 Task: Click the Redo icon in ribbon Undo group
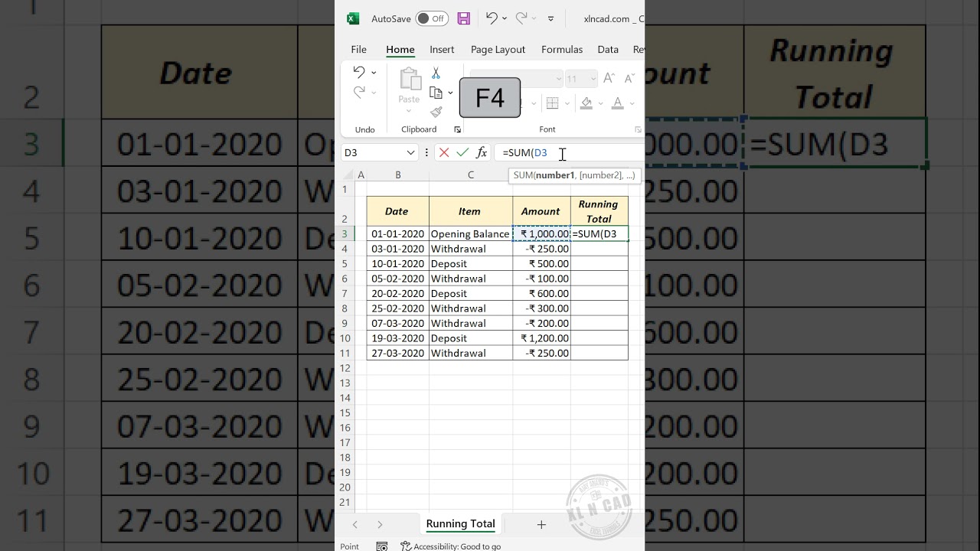pos(359,93)
